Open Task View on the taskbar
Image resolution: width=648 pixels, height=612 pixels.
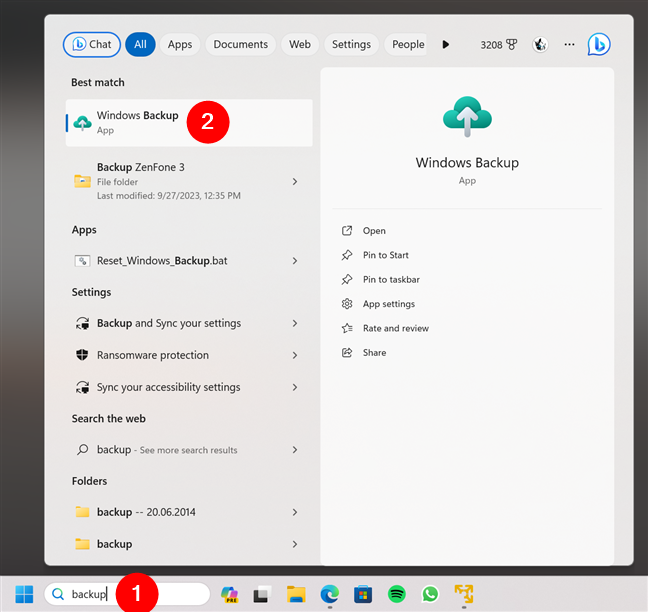point(262,594)
